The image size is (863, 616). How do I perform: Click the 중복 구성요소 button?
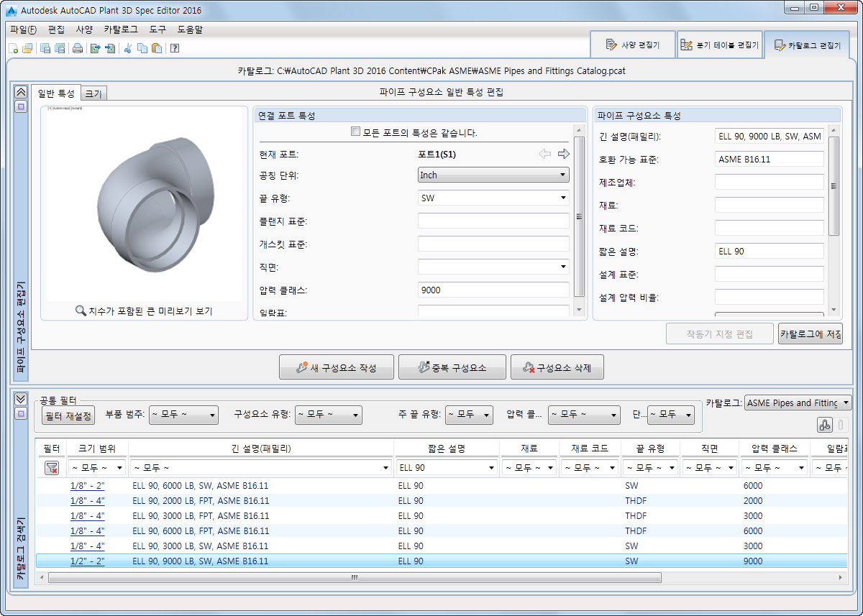tap(452, 367)
